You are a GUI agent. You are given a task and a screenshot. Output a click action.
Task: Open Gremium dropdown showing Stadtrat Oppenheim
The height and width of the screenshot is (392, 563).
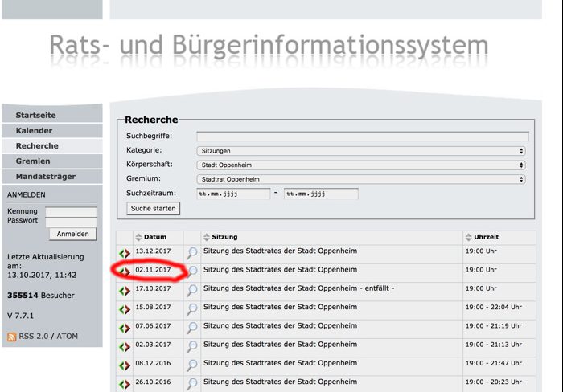click(x=361, y=179)
